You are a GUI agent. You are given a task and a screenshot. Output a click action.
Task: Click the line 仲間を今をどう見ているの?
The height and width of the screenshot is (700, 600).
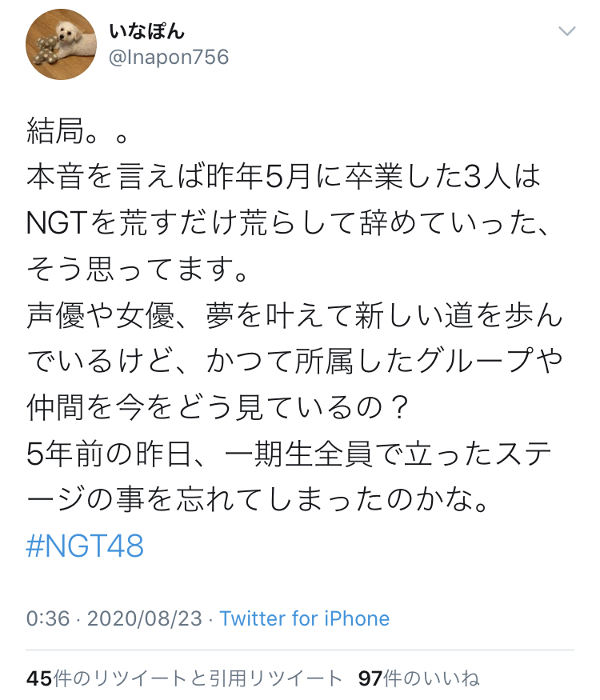(218, 407)
